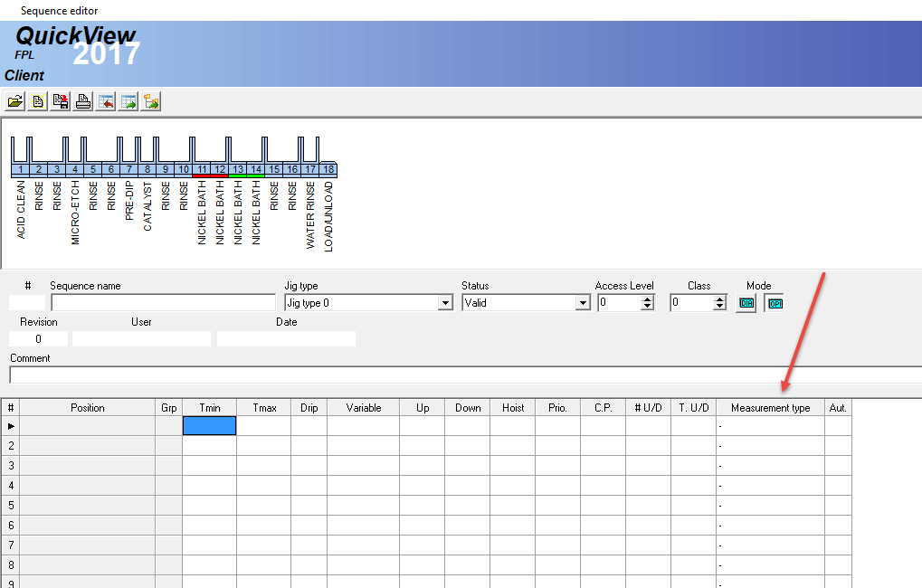Select the NICKEL BATH tank at position 11
This screenshot has height=588, width=922.
[x=201, y=169]
